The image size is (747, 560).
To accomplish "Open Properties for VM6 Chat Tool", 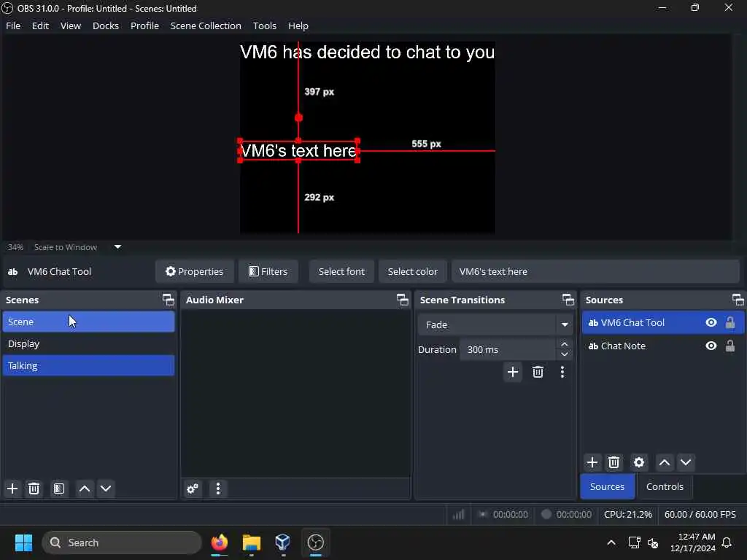I will (x=194, y=271).
